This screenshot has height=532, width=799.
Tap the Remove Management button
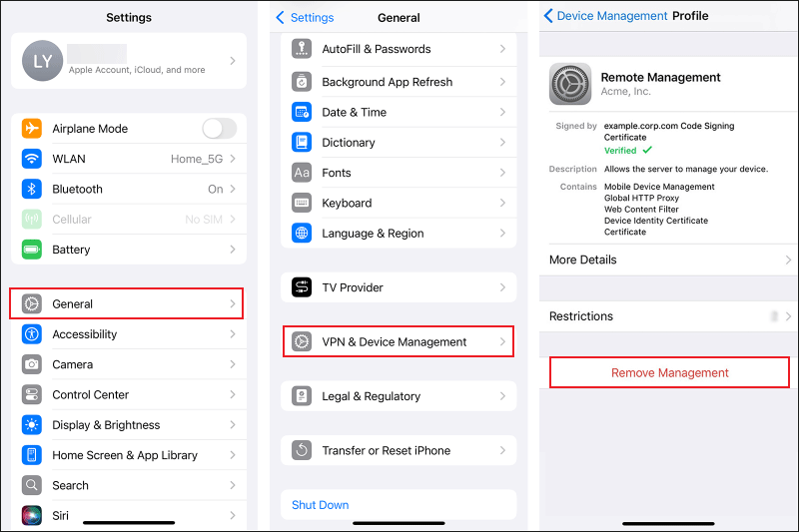pos(669,372)
